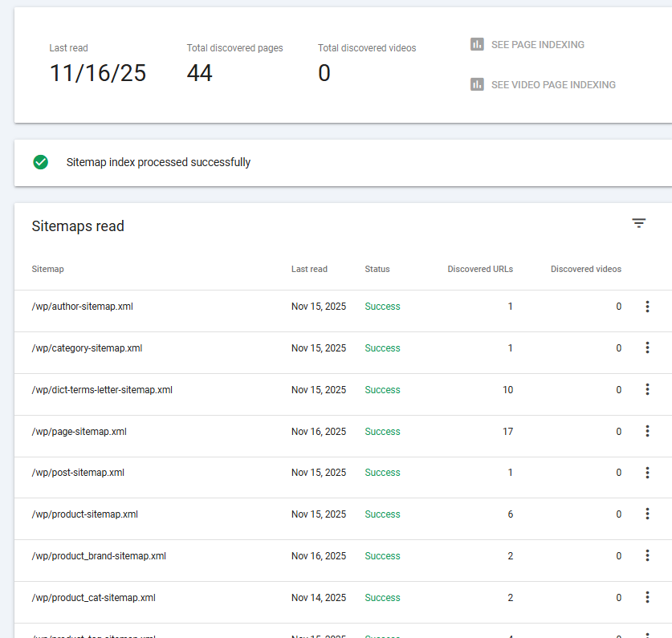Expand options menu for product_cat-sitemap.xml
The height and width of the screenshot is (638, 672).
coord(647,598)
